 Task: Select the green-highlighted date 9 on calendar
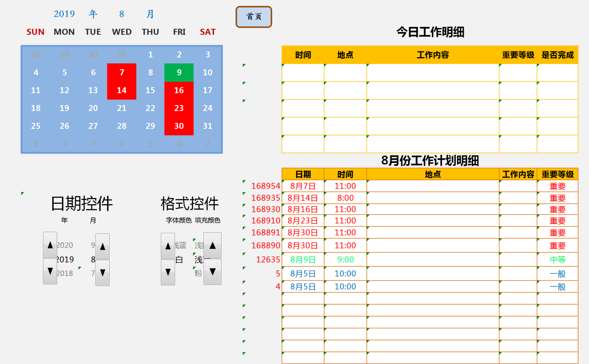click(x=179, y=72)
